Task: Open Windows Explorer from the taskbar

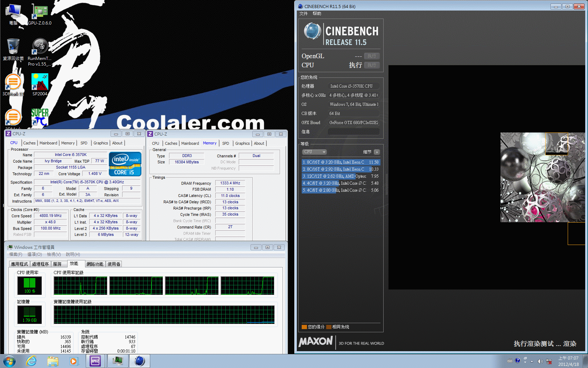Action: coord(53,361)
